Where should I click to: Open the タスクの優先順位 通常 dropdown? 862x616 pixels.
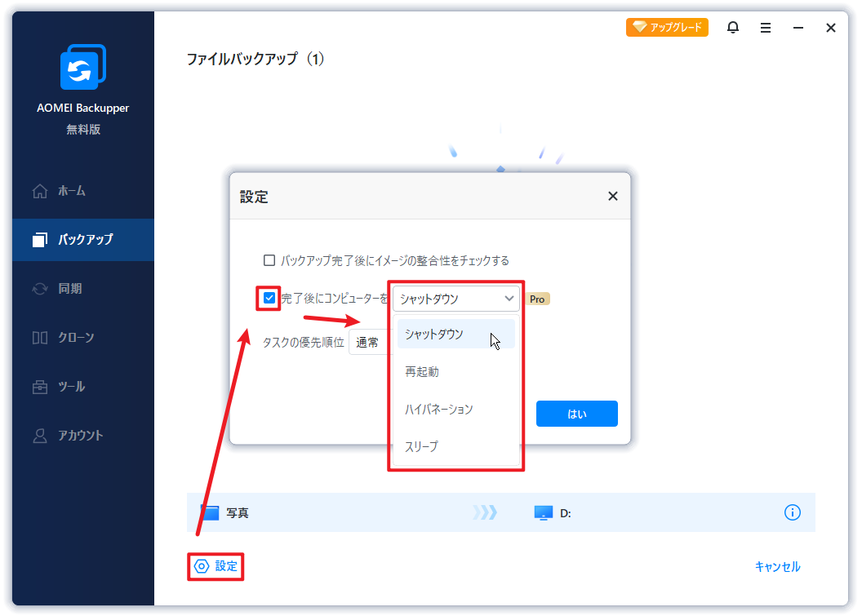tap(370, 343)
